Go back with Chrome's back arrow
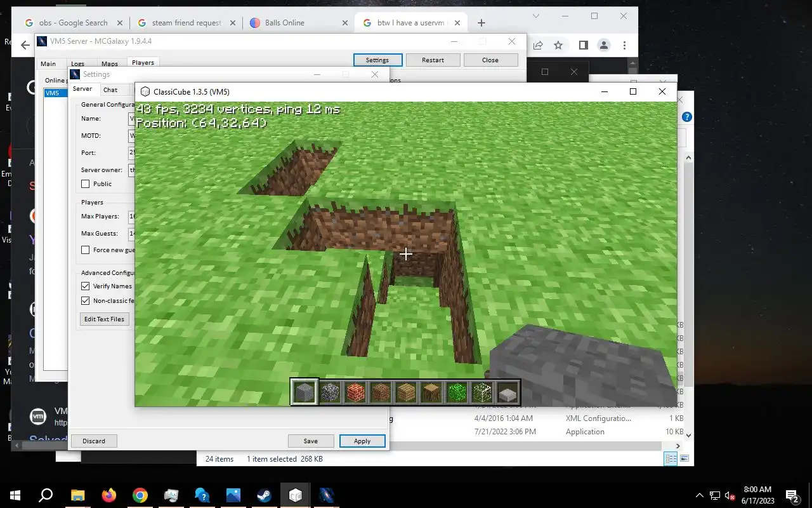Image resolution: width=812 pixels, height=508 pixels. 25,45
